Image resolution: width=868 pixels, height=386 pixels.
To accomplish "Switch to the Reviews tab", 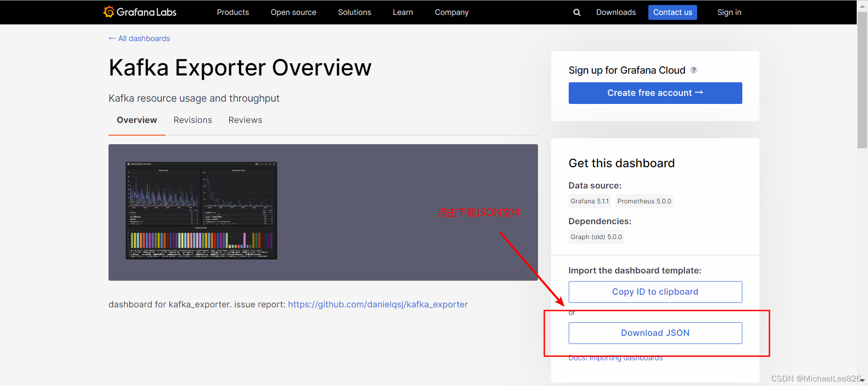I will click(x=245, y=120).
